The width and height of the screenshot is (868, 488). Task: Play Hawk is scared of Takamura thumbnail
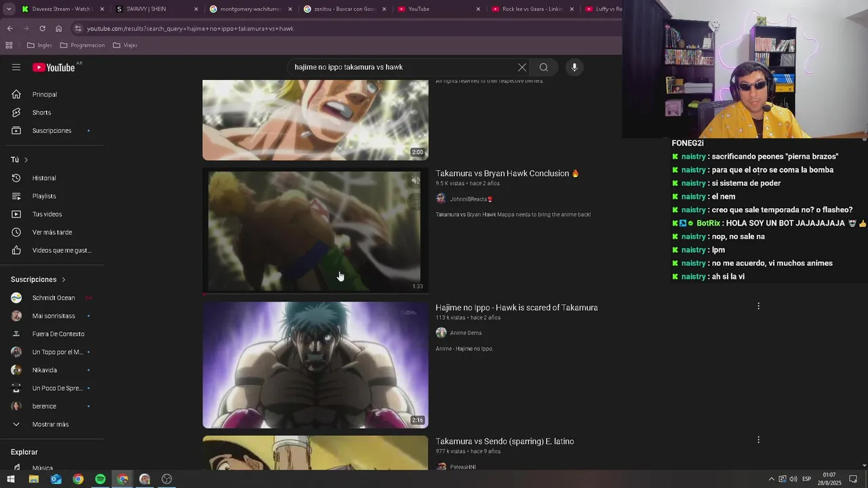point(315,365)
